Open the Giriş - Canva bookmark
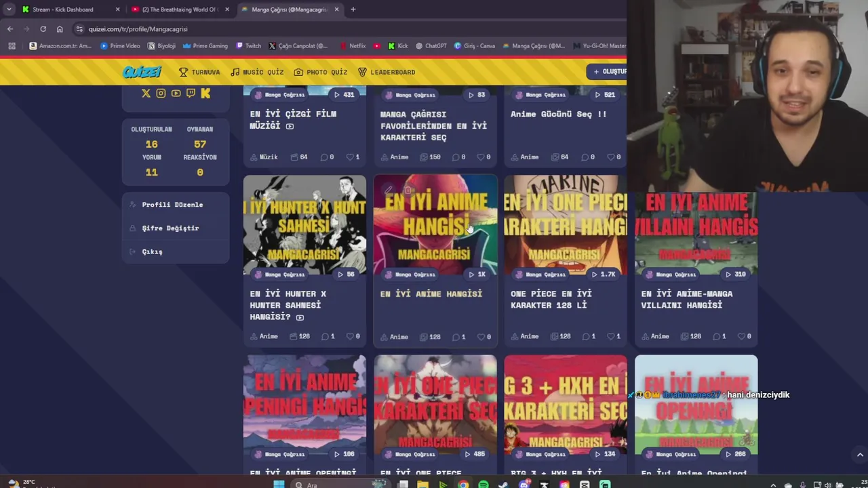This screenshot has height=488, width=868. pyautogui.click(x=475, y=46)
